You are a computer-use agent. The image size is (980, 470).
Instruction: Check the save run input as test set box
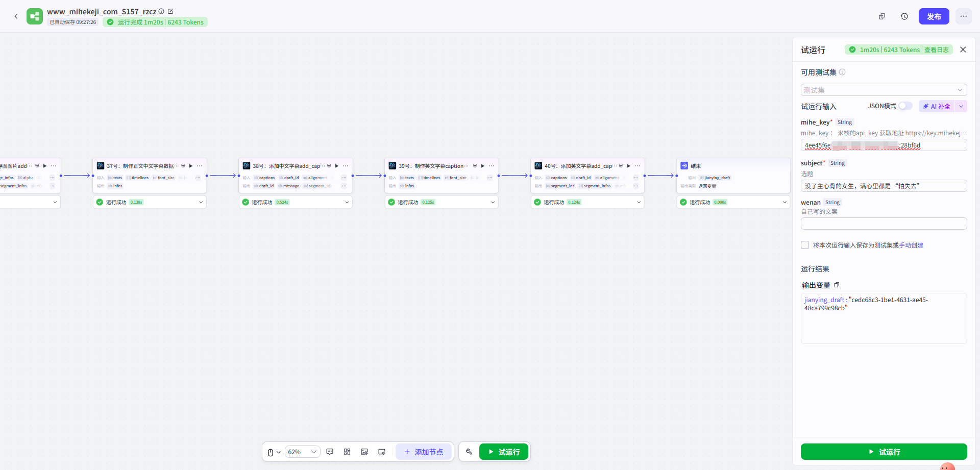805,245
